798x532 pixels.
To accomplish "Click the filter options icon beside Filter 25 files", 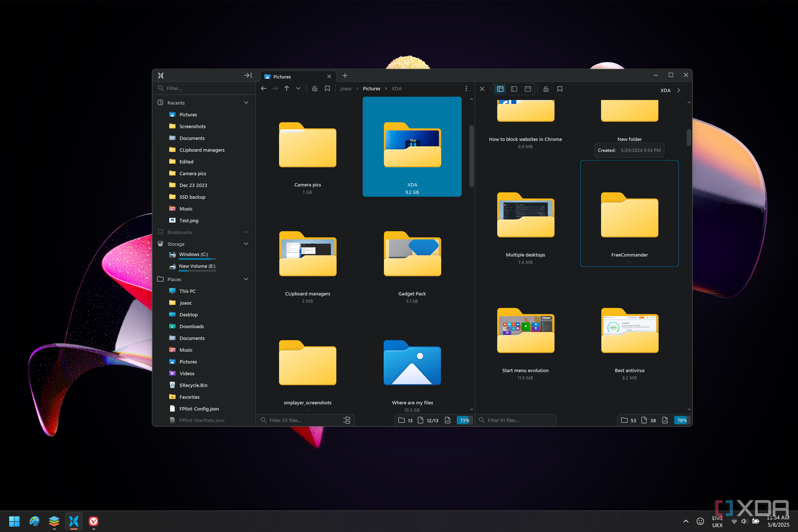I will click(347, 420).
